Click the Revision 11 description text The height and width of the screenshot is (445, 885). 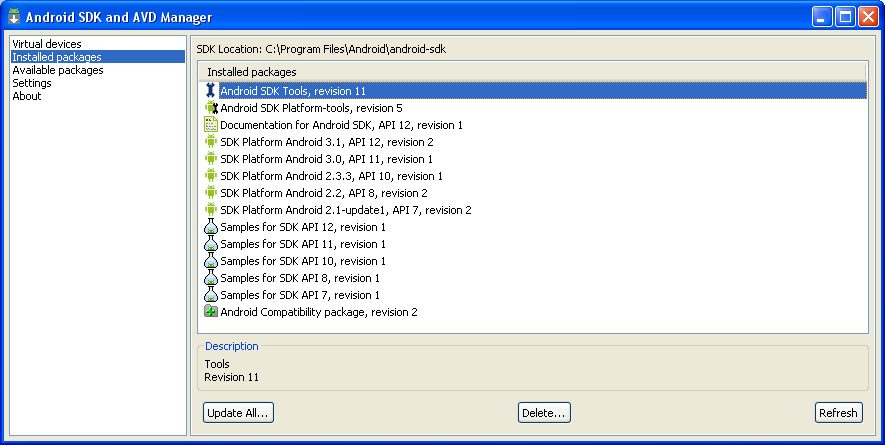[x=231, y=377]
